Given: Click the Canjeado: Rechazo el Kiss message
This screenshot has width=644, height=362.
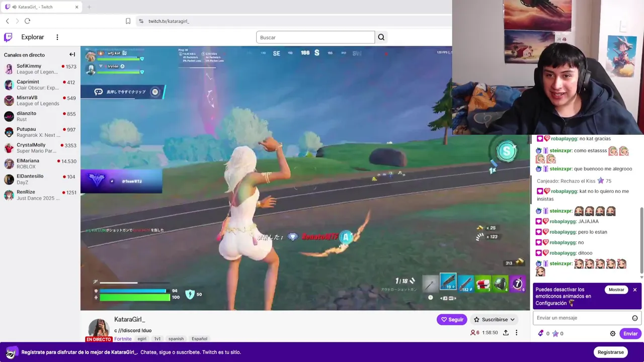Looking at the screenshot, I should pyautogui.click(x=574, y=181).
